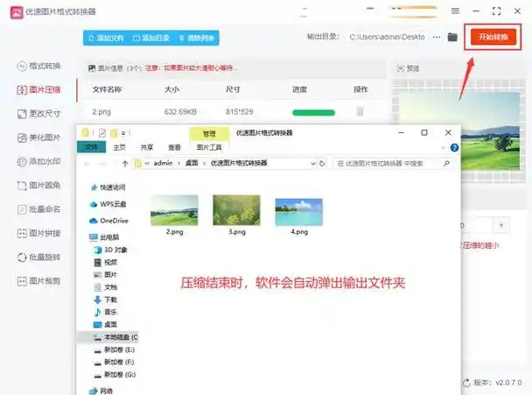Start conversion with the red 开始转换 button
Image resolution: width=532 pixels, height=395 pixels.
tap(493, 37)
